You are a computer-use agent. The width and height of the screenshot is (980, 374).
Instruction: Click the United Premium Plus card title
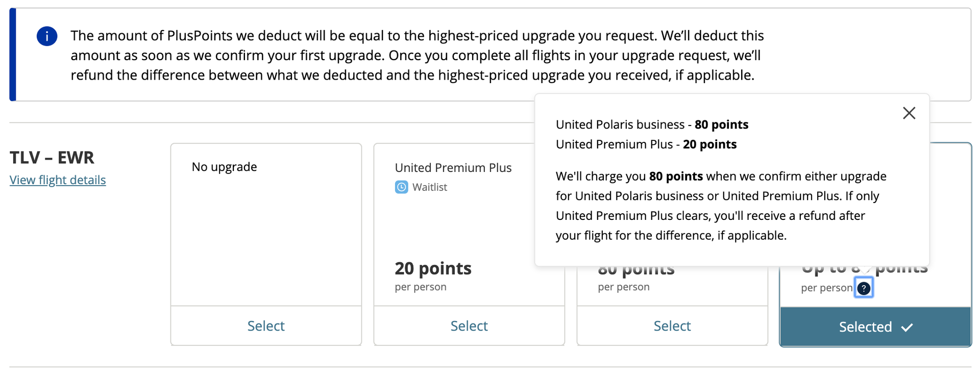(453, 167)
